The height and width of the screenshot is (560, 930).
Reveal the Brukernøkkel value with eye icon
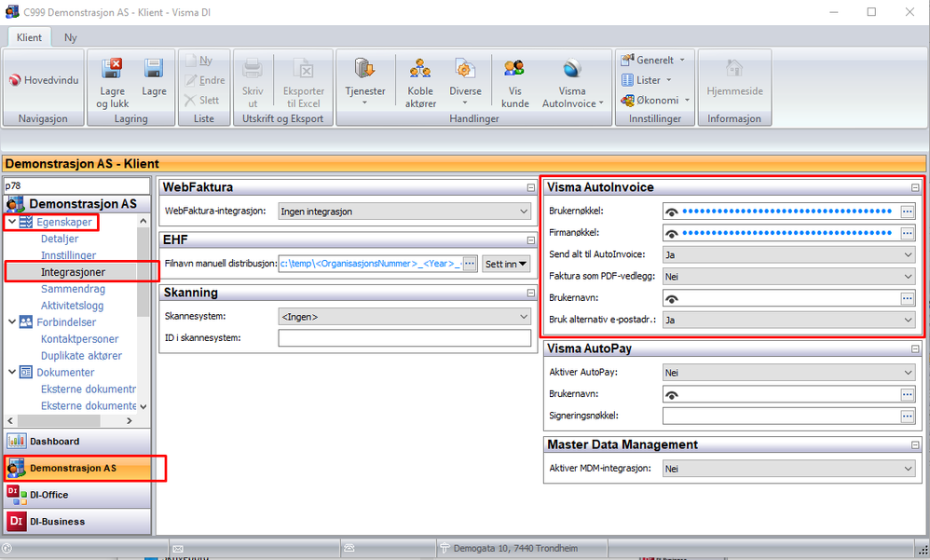point(670,212)
